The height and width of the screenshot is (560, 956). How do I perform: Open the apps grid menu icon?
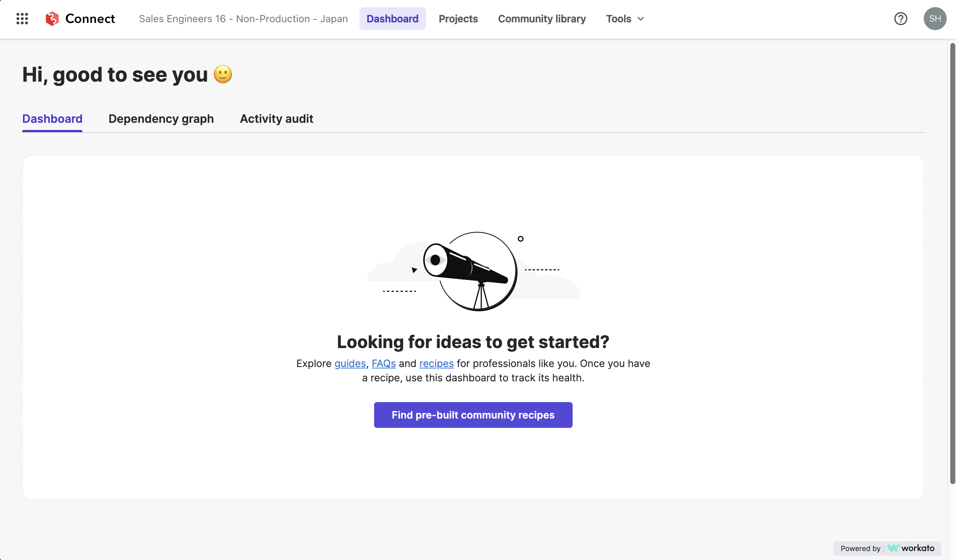21,19
